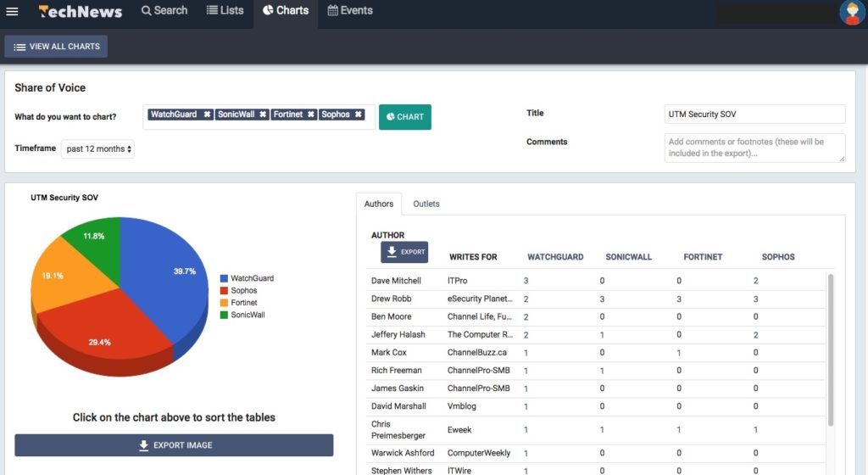This screenshot has height=475, width=868.
Task: Click the green Chart button
Action: pyautogui.click(x=404, y=117)
